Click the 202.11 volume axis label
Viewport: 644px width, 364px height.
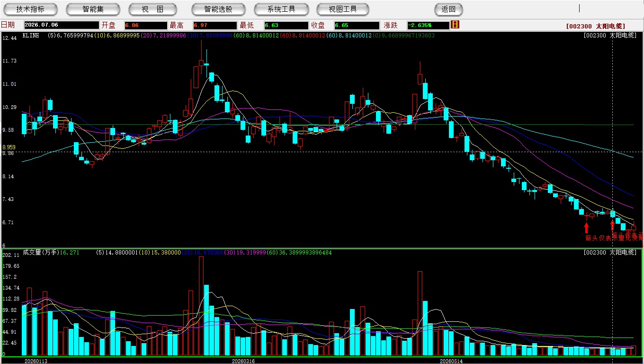(x=10, y=255)
